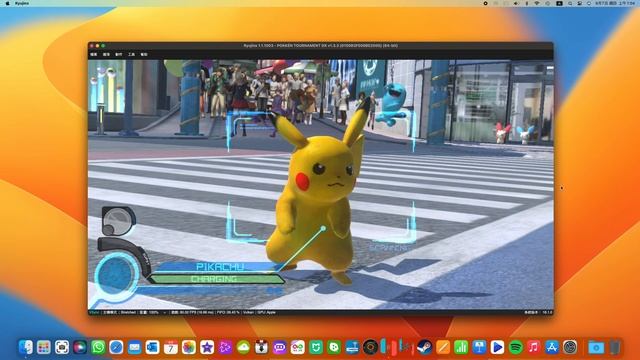The width and height of the screenshot is (640, 360).
Task: Open the green cloud app in Dock
Action: pos(243,347)
